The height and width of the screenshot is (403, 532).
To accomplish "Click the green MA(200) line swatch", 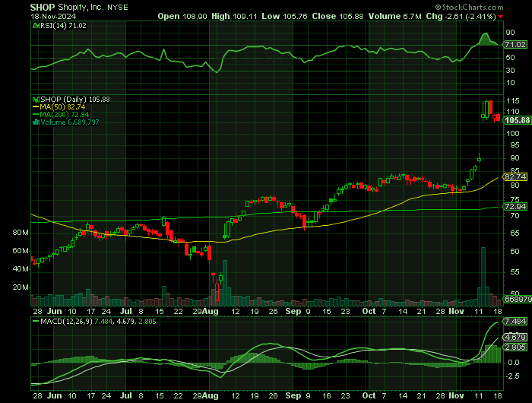I will point(36,114).
